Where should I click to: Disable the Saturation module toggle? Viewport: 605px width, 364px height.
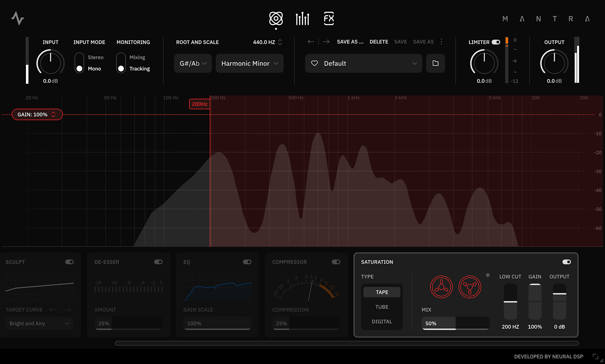tap(566, 262)
